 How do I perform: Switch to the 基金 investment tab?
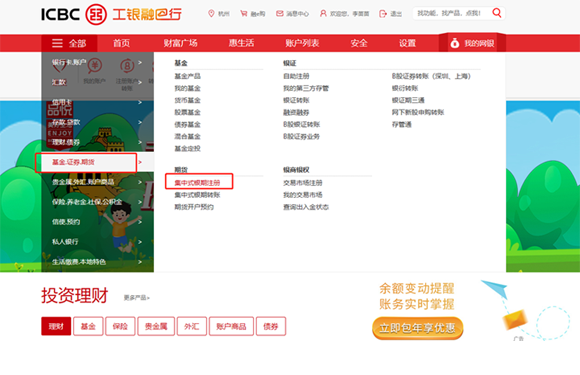pos(88,326)
